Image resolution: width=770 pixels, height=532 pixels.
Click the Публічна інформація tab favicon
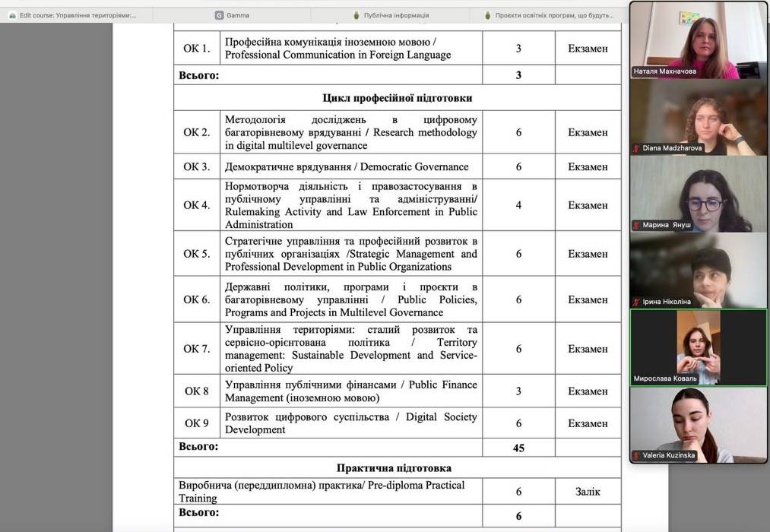356,15
